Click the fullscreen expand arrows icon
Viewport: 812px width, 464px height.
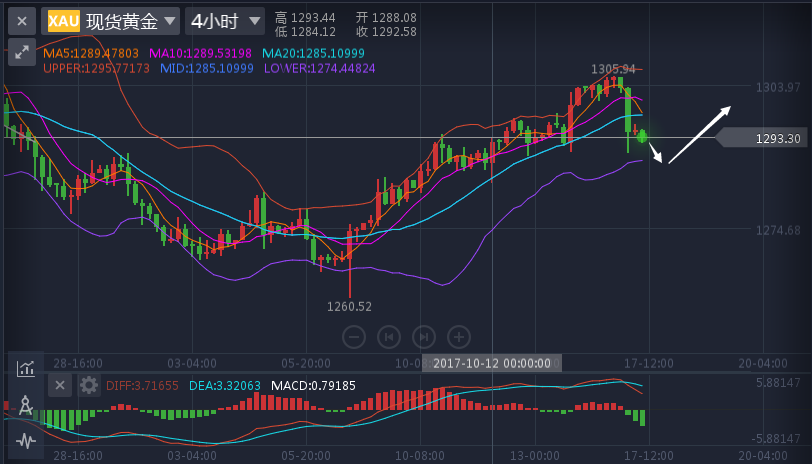pos(22,52)
